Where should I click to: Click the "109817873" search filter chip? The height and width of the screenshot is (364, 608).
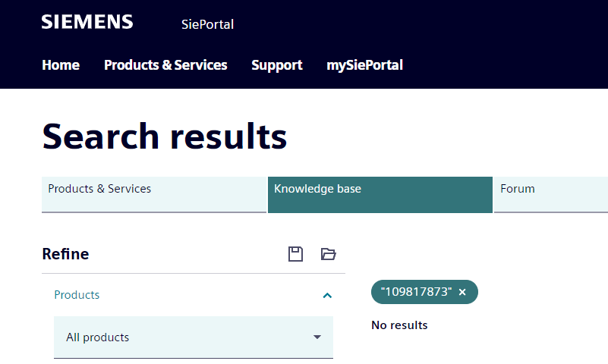click(416, 292)
